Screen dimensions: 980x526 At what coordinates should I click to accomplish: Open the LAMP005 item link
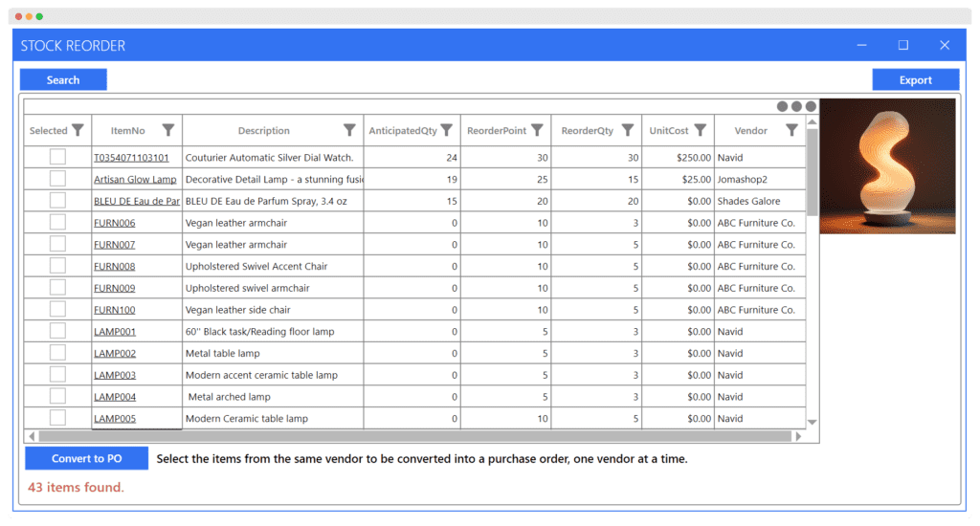coord(115,419)
